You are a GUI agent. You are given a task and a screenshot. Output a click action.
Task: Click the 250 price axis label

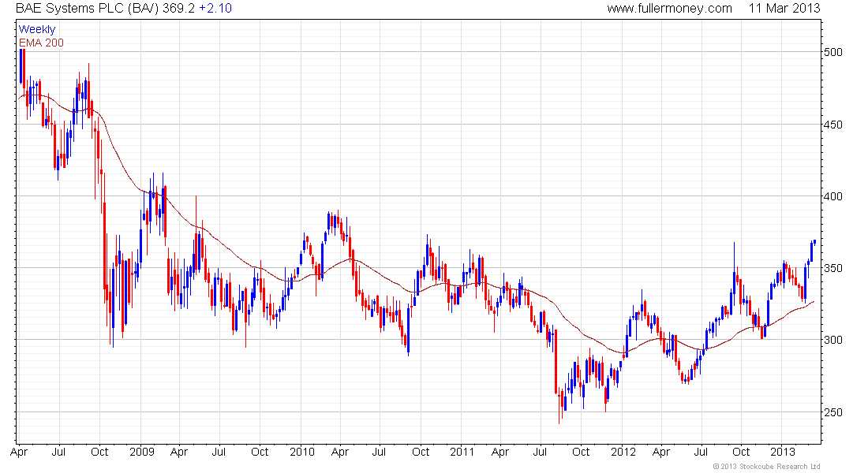click(x=833, y=412)
